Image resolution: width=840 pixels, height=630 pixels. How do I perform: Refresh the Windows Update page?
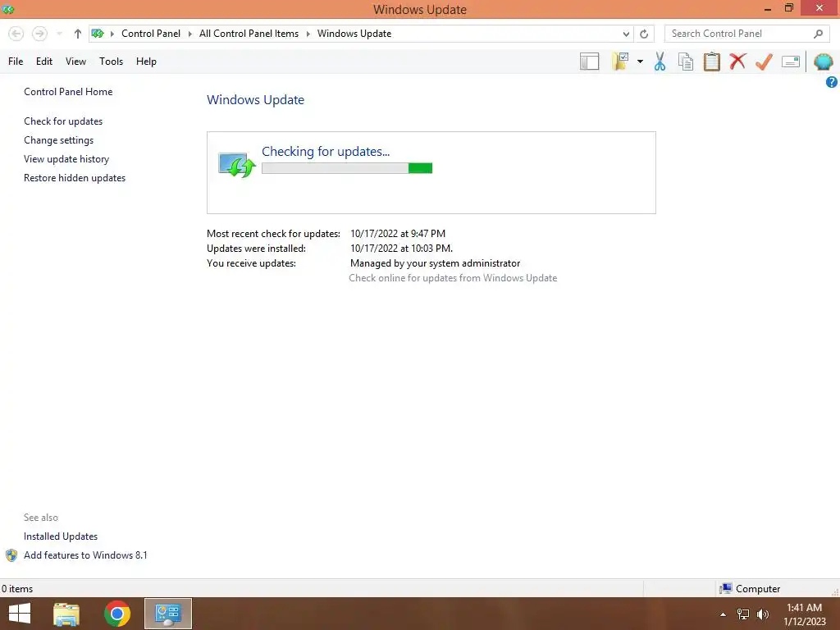644,34
